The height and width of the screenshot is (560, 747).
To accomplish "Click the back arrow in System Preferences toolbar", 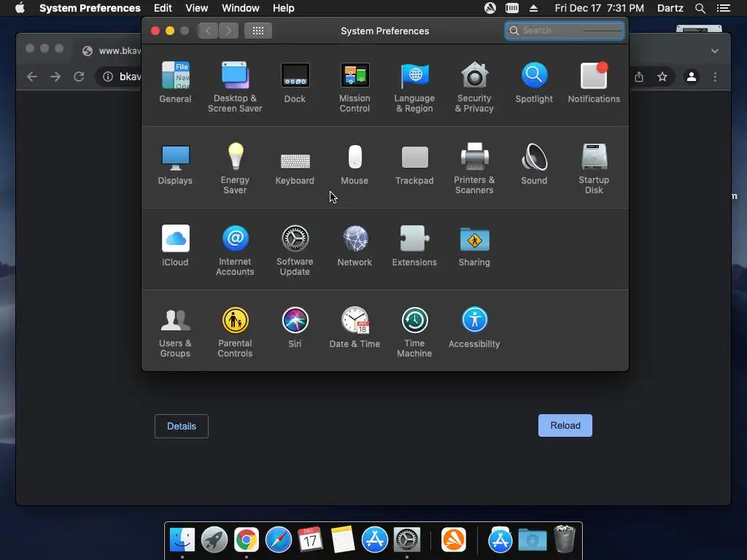I will point(208,31).
